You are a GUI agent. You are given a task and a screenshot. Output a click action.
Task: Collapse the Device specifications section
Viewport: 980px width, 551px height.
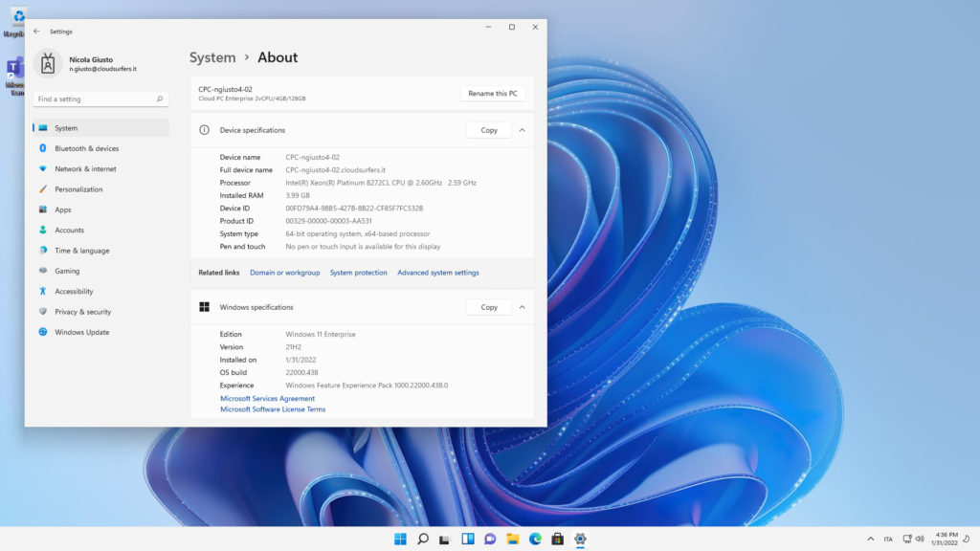(522, 130)
